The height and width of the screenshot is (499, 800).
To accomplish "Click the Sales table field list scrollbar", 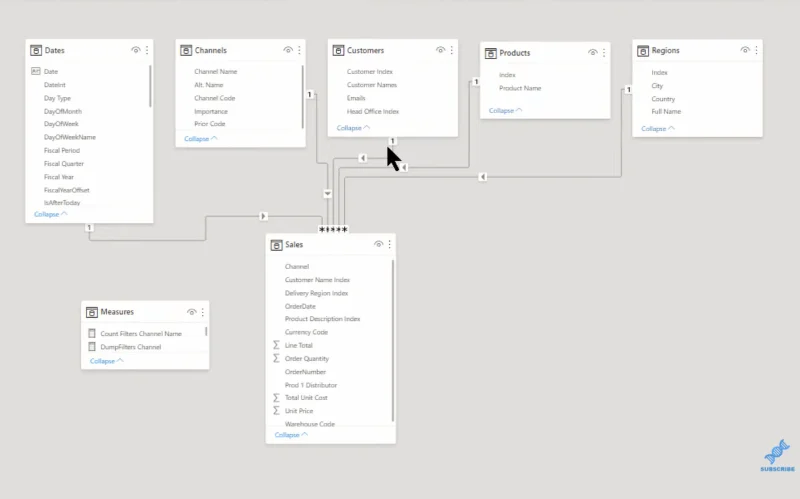I will (393, 341).
